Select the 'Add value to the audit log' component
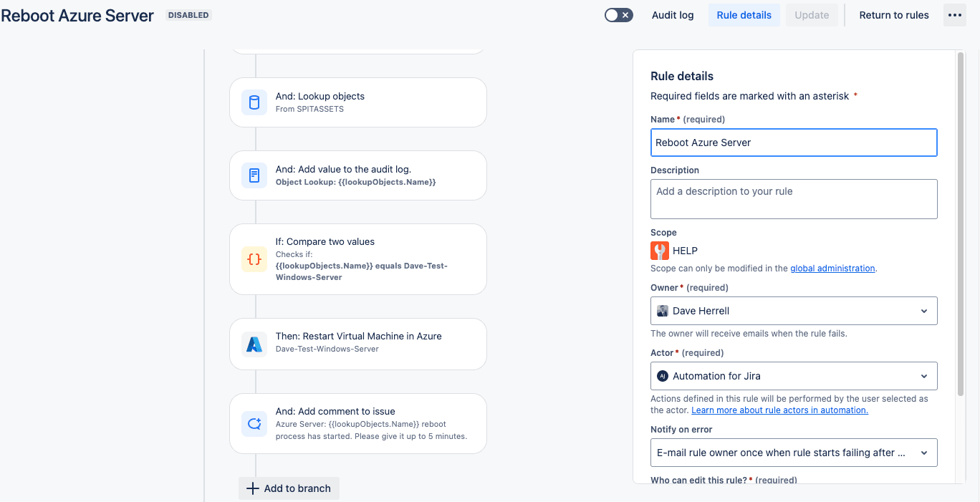The width and height of the screenshot is (980, 502). [x=358, y=175]
